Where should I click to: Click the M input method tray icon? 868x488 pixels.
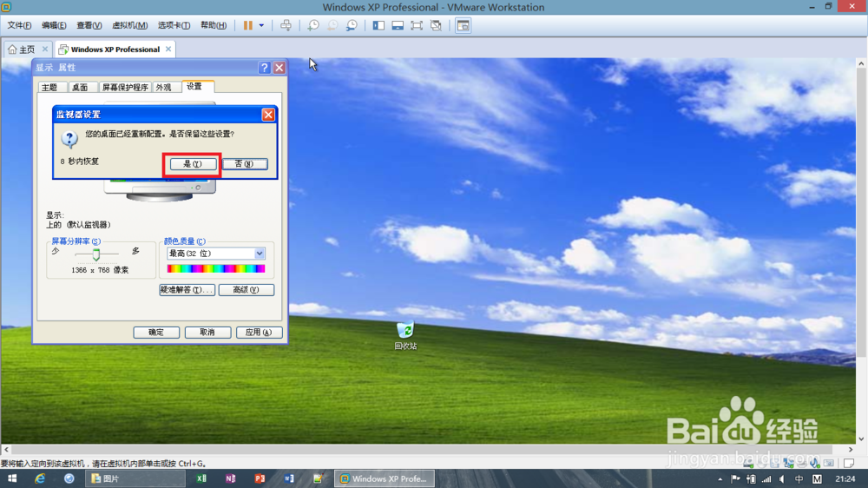pyautogui.click(x=817, y=479)
